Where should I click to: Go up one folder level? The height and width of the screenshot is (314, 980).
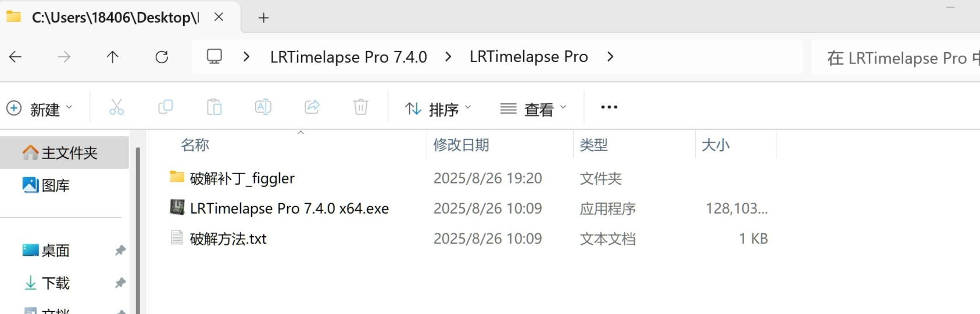tap(113, 57)
